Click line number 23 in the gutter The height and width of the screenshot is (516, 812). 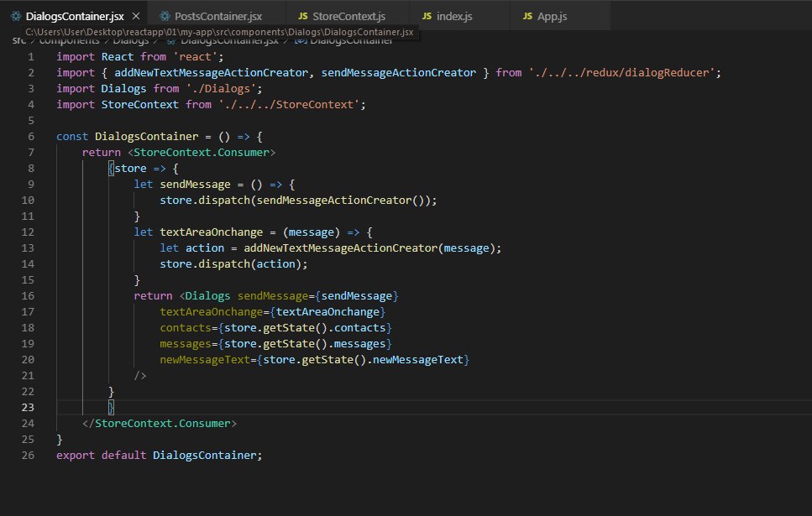pos(29,407)
